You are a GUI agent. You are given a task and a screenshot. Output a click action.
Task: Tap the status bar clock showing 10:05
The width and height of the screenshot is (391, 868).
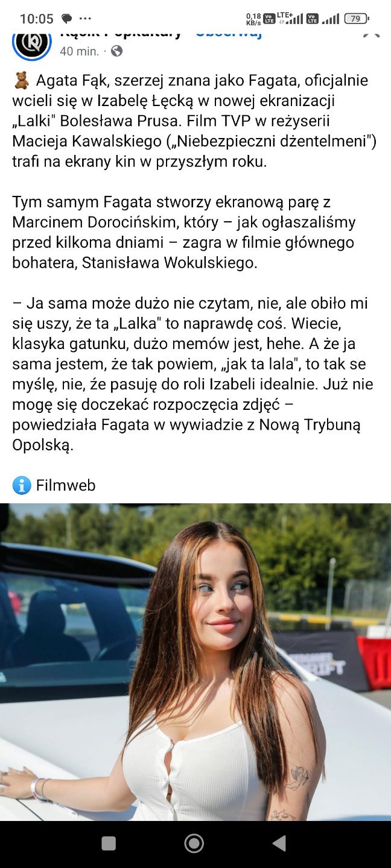point(37,19)
